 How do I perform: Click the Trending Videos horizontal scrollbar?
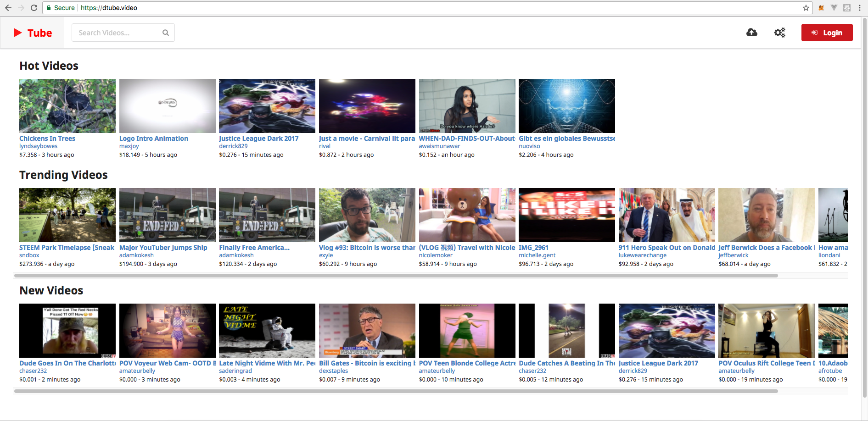[396, 276]
